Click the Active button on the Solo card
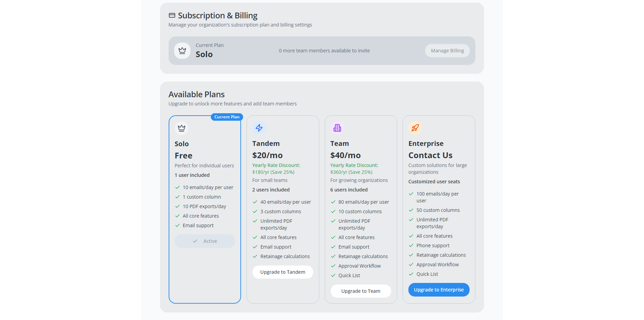 click(x=204, y=241)
